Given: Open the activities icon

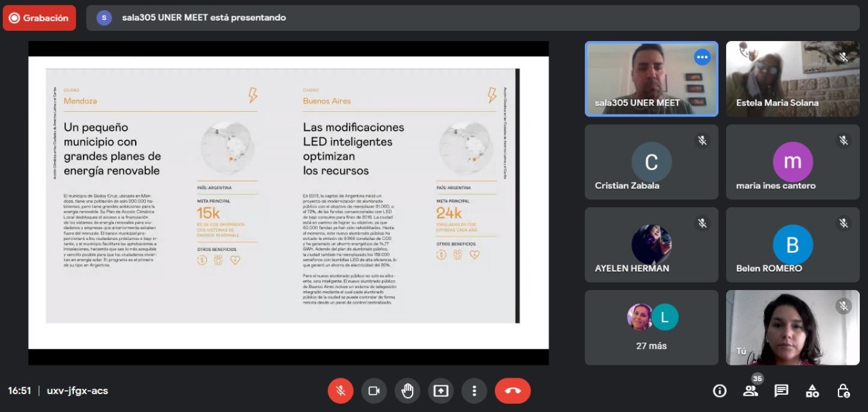Looking at the screenshot, I should pos(812,391).
